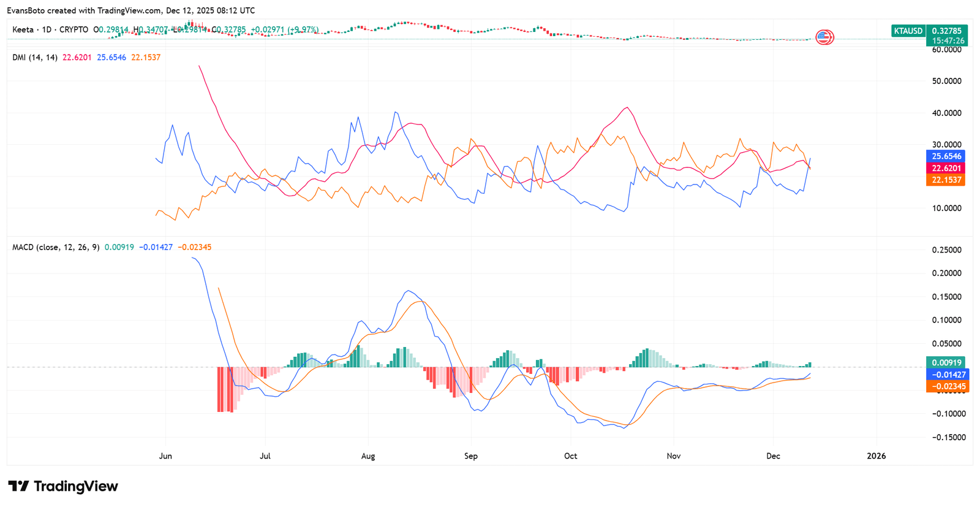The height and width of the screenshot is (507, 980).
Task: Click the 0.32785 current price tag
Action: 946,31
